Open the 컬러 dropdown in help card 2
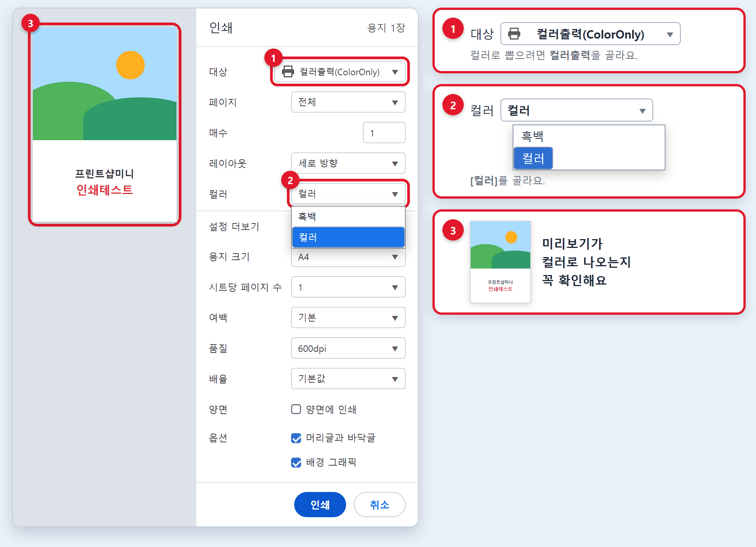This screenshot has width=756, height=547. pos(576,110)
